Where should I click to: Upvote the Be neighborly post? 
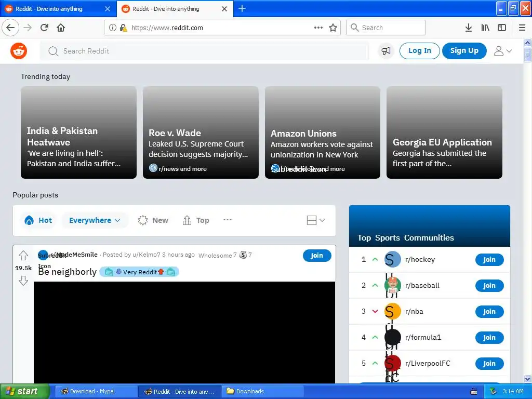tap(23, 255)
